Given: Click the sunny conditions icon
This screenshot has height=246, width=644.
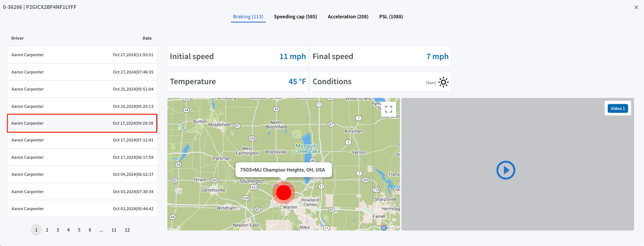Looking at the screenshot, I should coord(443,82).
